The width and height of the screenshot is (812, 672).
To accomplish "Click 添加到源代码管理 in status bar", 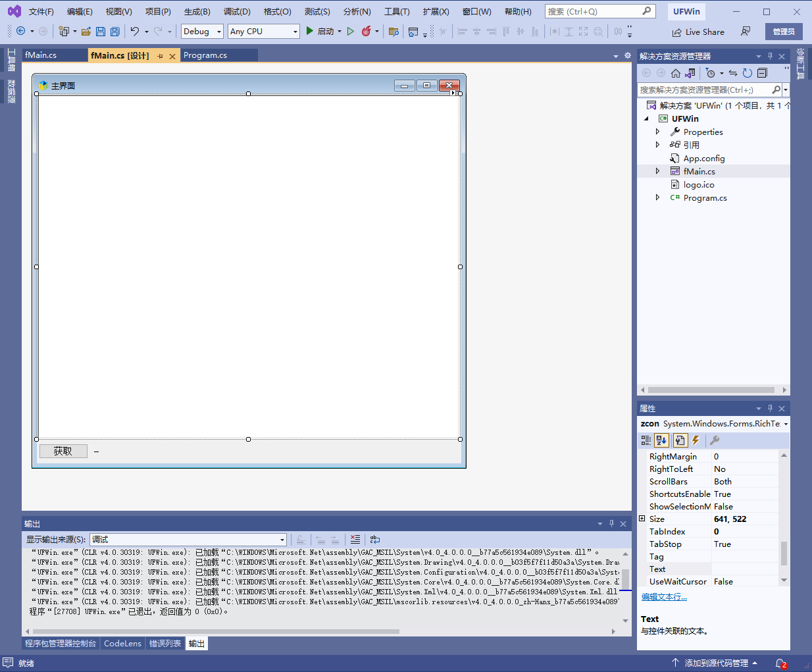I will pyautogui.click(x=715, y=663).
